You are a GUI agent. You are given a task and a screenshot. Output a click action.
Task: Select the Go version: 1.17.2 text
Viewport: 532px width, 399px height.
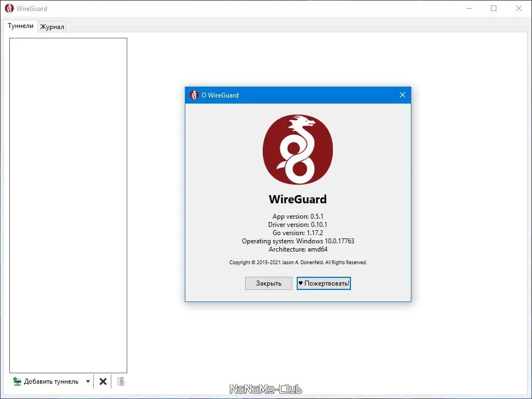[x=298, y=233]
